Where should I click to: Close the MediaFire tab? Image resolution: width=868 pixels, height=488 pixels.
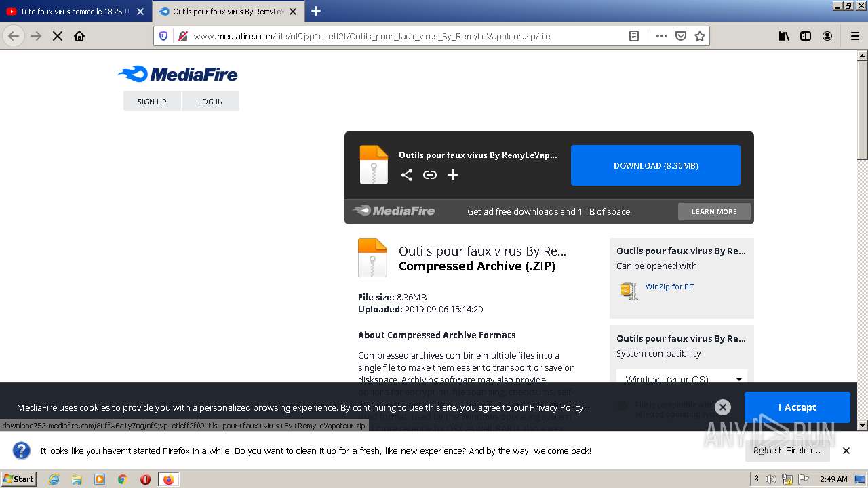click(294, 12)
